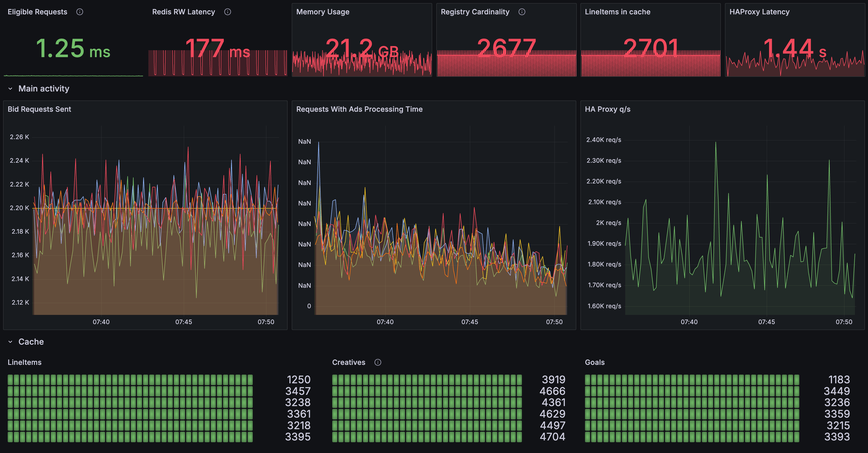
Task: Click the 2.12 K axis label
Action: 20,302
